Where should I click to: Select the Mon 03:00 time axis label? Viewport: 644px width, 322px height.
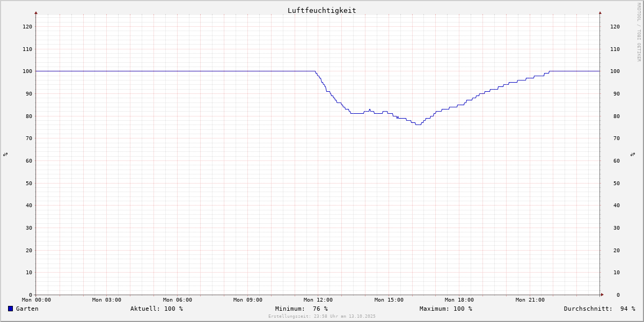107,300
